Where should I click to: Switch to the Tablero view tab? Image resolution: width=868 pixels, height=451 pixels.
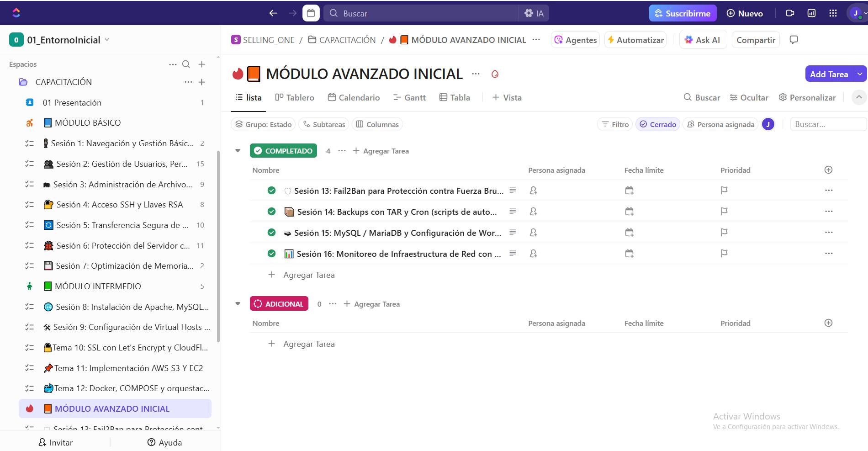pos(295,98)
